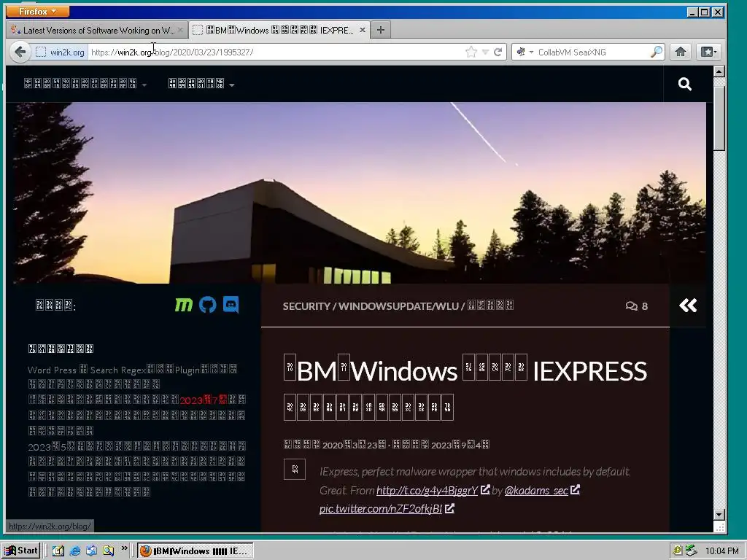Open the SECURITY category link
Viewport: 747px width, 560px height.
(306, 306)
